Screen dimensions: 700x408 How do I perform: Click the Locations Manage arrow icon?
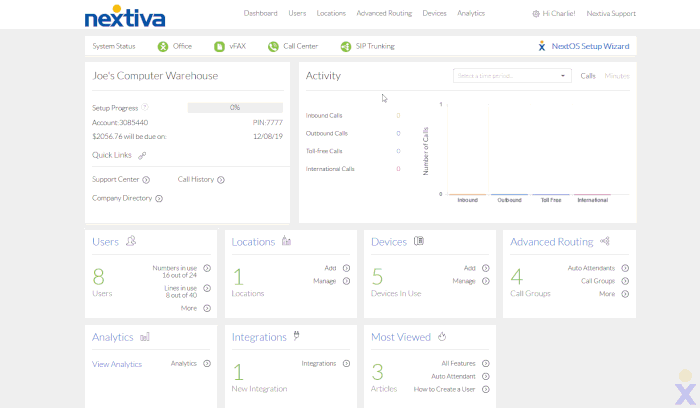pyautogui.click(x=346, y=281)
